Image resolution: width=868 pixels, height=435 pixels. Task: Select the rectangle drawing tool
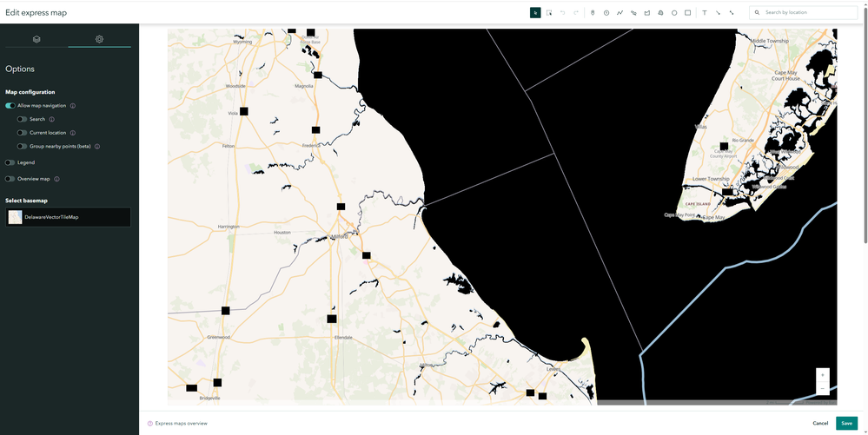point(687,13)
